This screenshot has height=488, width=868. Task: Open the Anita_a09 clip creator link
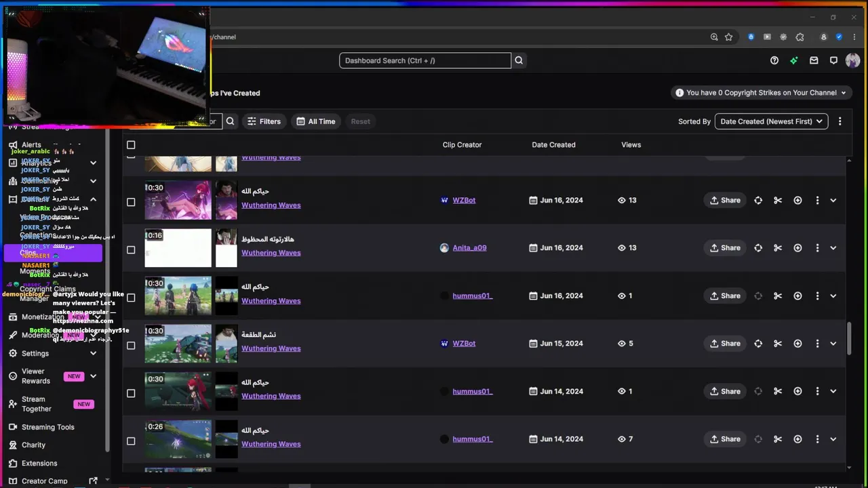469,248
